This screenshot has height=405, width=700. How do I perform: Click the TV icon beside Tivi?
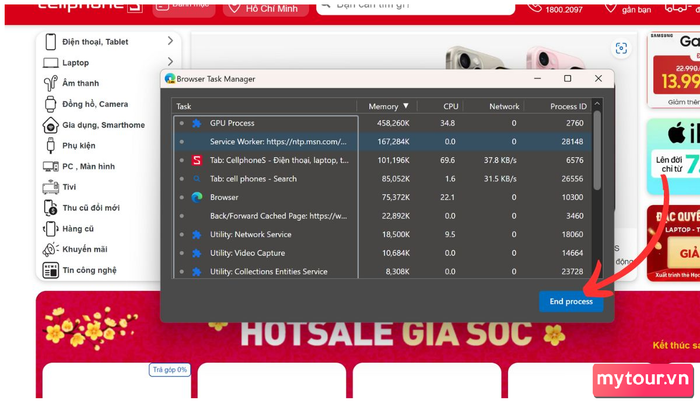pyautogui.click(x=50, y=187)
